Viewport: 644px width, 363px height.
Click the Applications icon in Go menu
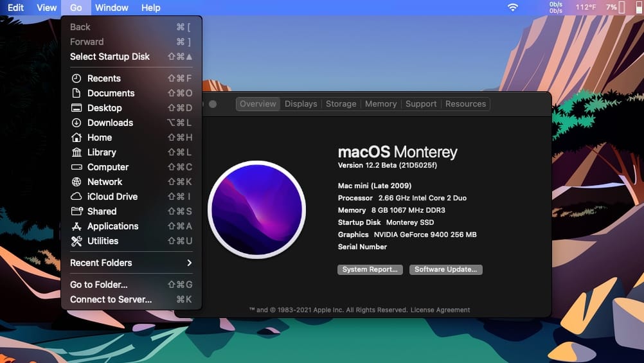click(76, 226)
